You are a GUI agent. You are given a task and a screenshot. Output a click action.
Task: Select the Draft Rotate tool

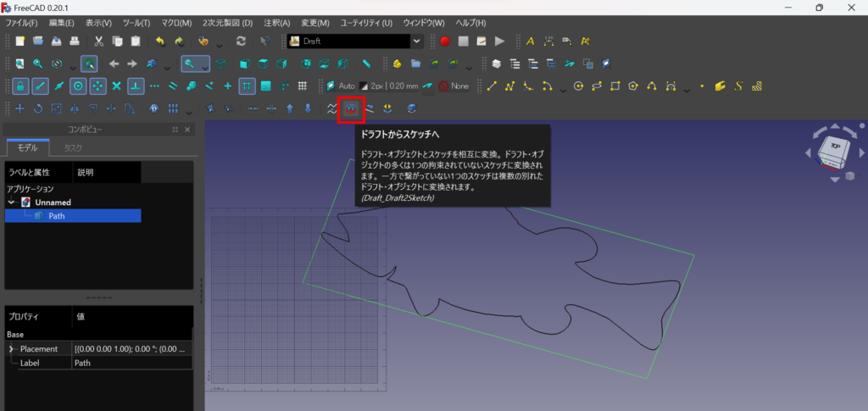(x=38, y=109)
